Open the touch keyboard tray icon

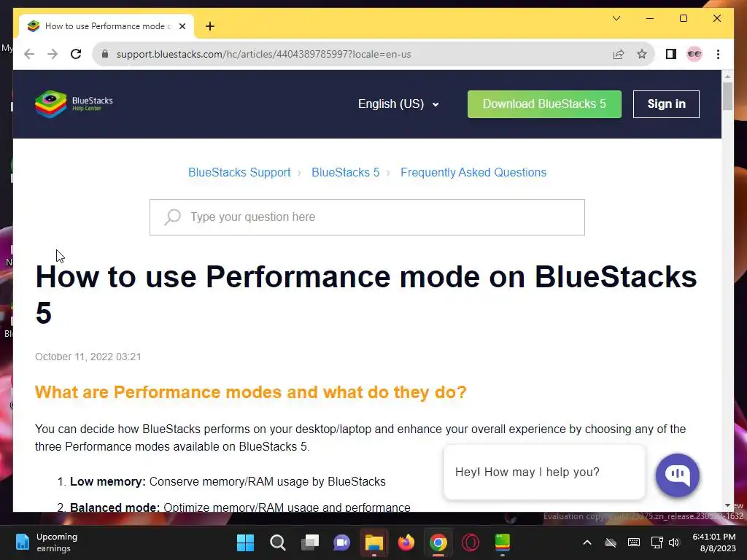[x=634, y=542]
